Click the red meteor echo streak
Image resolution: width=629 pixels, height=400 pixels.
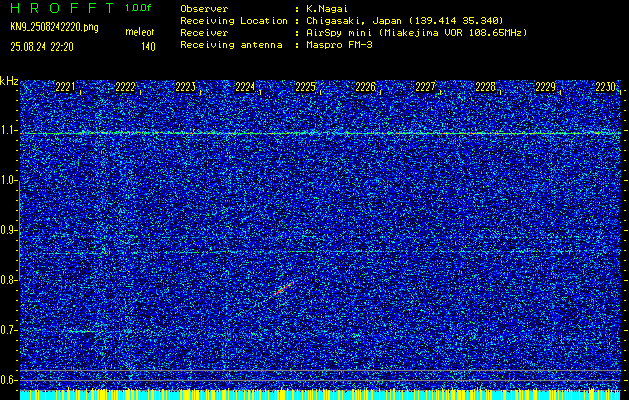tap(282, 289)
